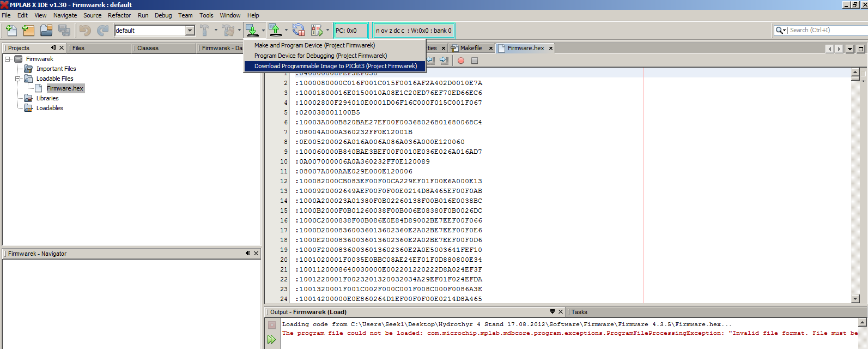
Task: Open the Window menu
Action: point(230,15)
